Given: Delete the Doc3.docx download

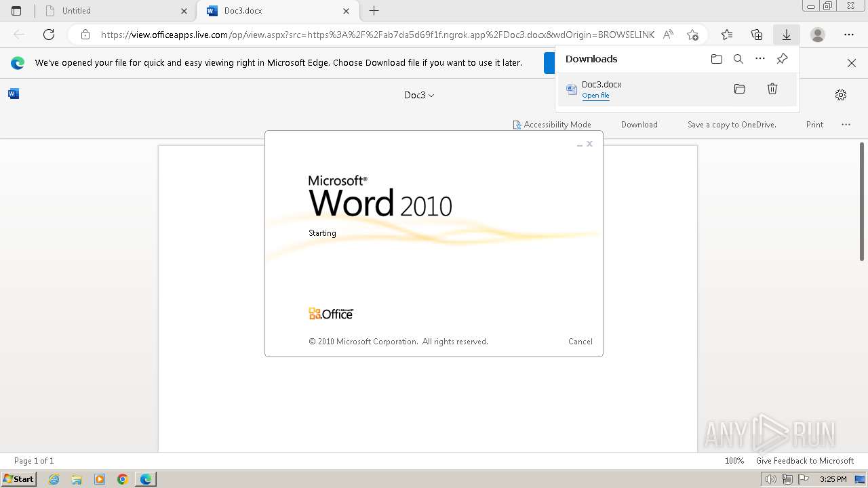Looking at the screenshot, I should [x=772, y=89].
